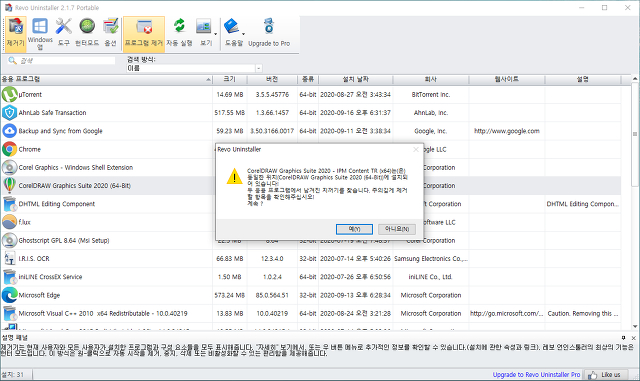Select Backup and Sync from Google entry
The image size is (640, 381).
point(60,131)
